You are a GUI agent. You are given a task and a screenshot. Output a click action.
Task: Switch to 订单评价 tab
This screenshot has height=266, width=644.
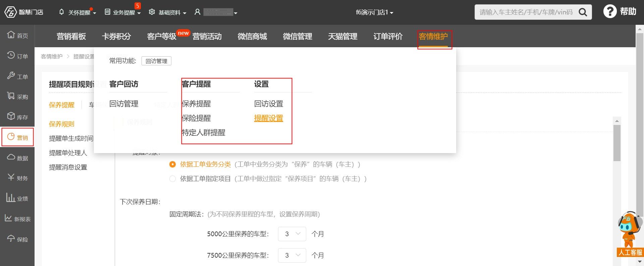(x=388, y=36)
